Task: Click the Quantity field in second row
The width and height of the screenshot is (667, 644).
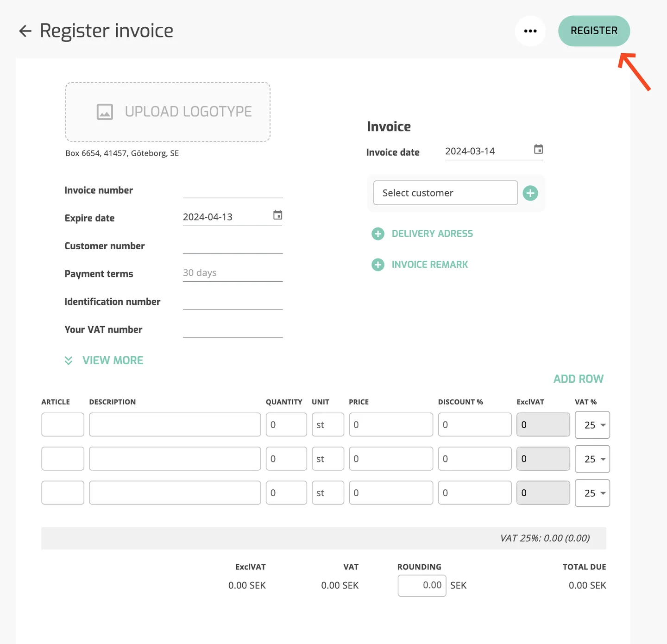Action: pos(286,459)
